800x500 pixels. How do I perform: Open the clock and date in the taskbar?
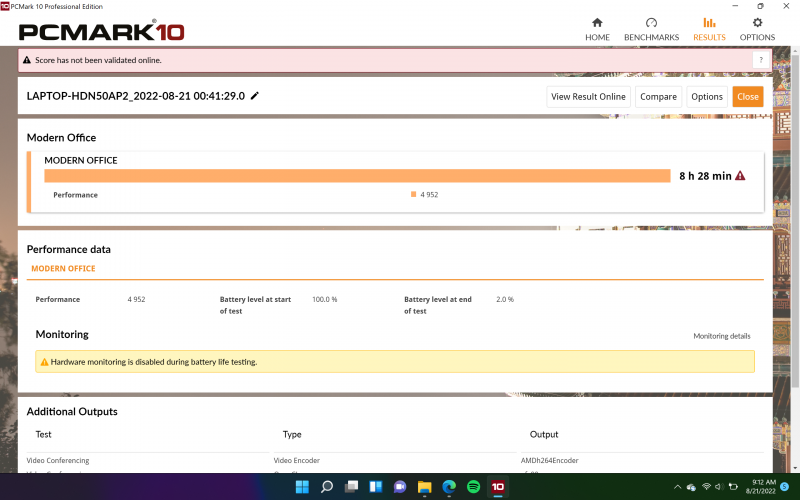pyautogui.click(x=761, y=487)
